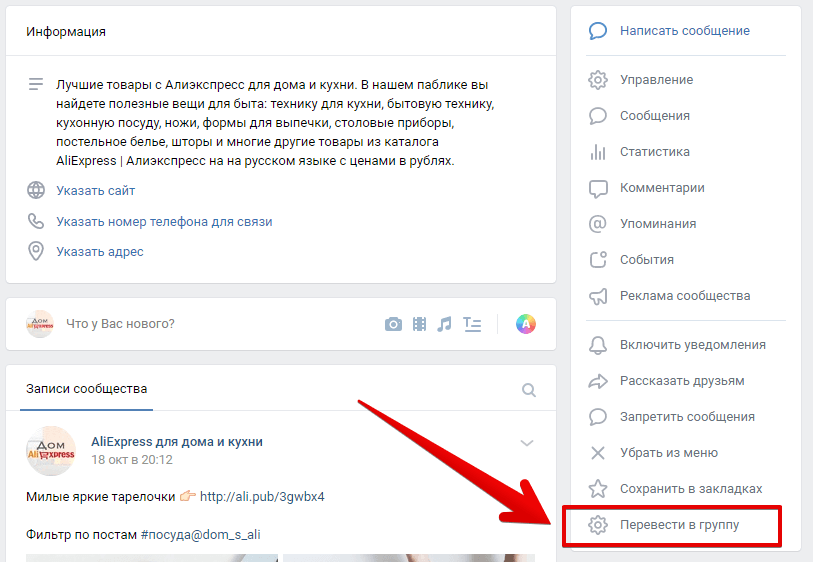The image size is (813, 562).
Task: Open the article editor text icon
Action: point(472,325)
